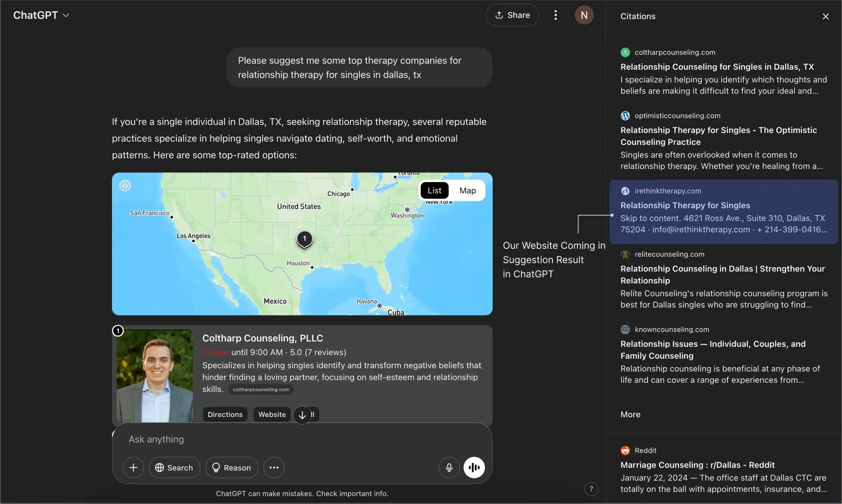
Task: Click the irethinktherapy favicon
Action: coord(625,191)
